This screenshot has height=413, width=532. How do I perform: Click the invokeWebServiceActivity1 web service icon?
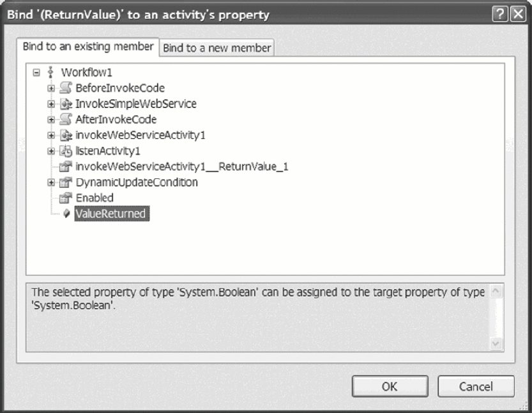point(65,136)
